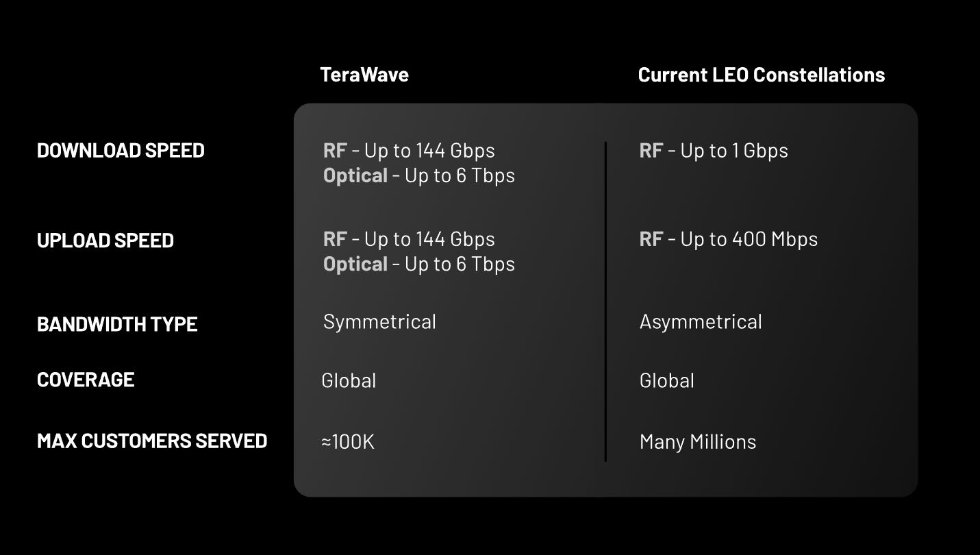Select the Asymmetrical bandwidth value
Screen dimensions: 980x555
pos(701,322)
